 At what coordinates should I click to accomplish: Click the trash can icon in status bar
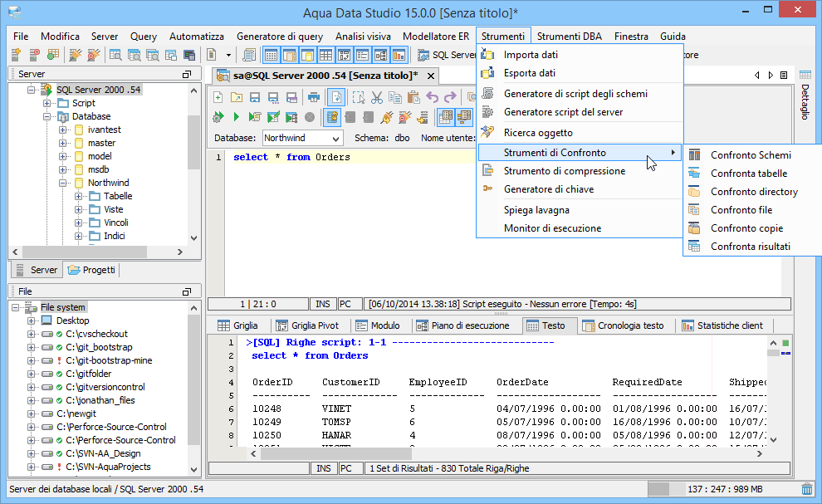click(806, 489)
